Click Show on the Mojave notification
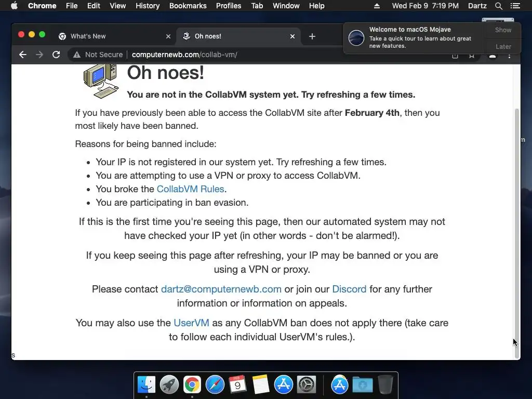The width and height of the screenshot is (532, 399). [x=503, y=30]
